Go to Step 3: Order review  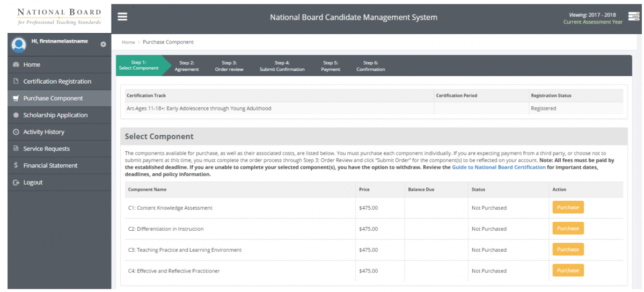pyautogui.click(x=229, y=66)
